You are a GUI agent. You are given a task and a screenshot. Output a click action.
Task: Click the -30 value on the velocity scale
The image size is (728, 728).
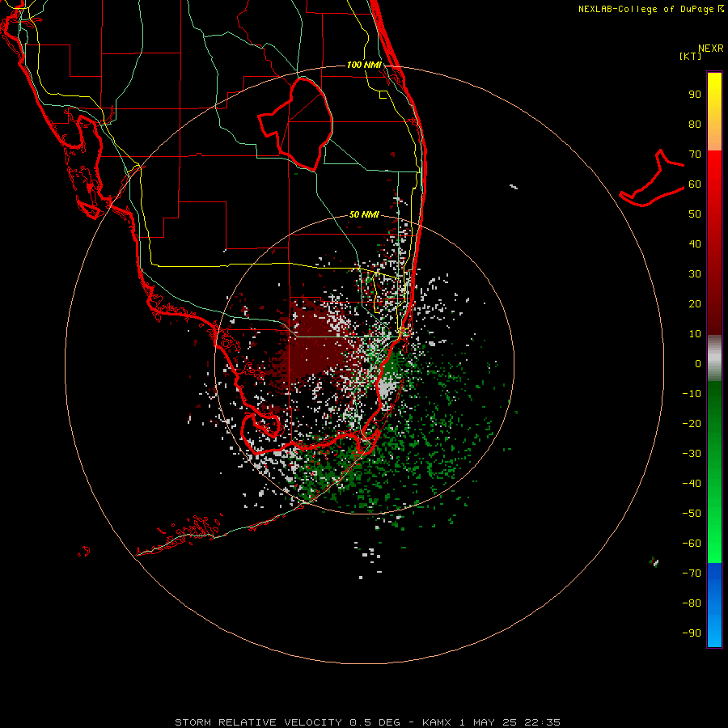point(692,454)
